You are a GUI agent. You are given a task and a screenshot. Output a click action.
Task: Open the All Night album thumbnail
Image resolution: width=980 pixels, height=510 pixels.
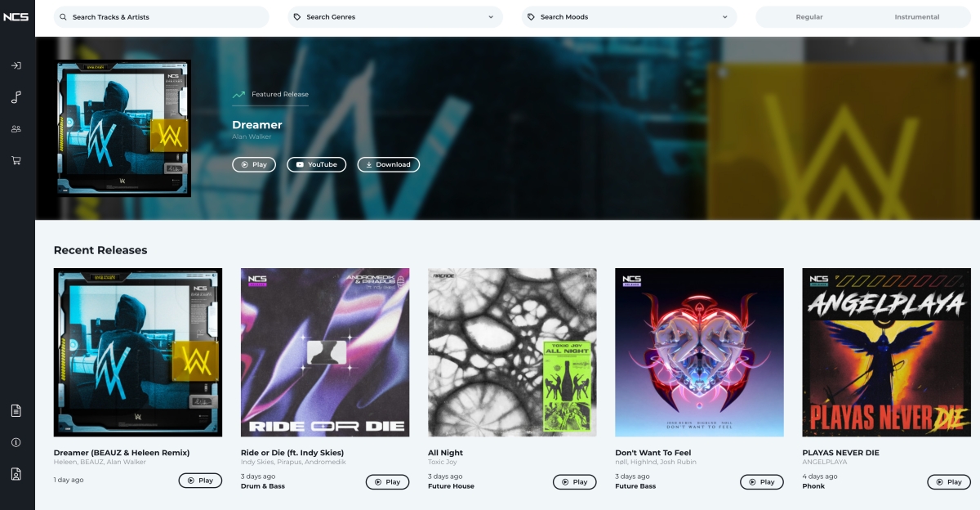point(512,352)
